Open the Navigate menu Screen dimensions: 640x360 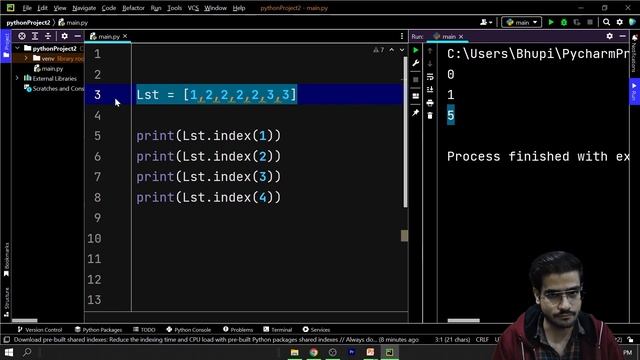click(84, 8)
